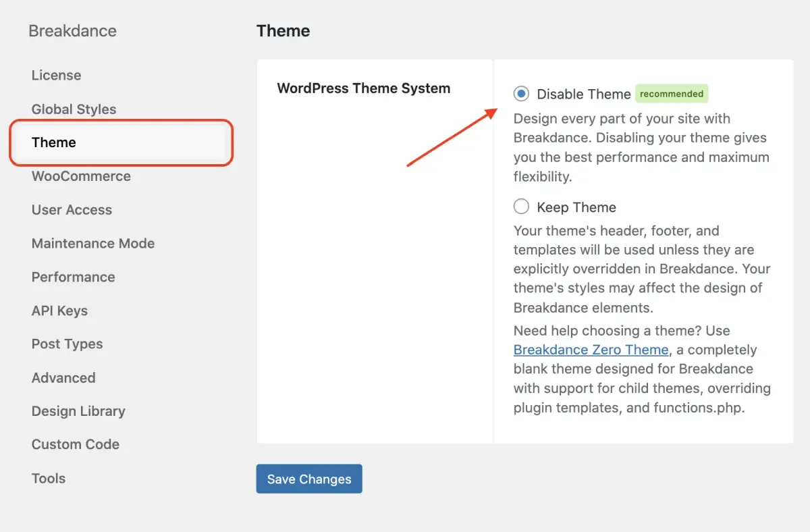
Task: Click the WordPress Theme System label
Action: point(363,88)
